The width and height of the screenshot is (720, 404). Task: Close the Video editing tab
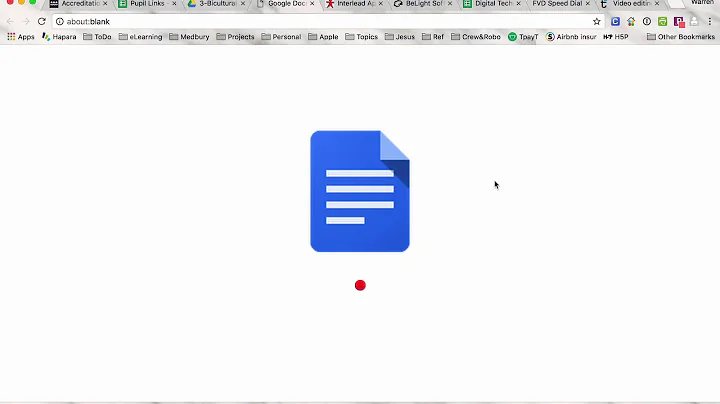(657, 4)
